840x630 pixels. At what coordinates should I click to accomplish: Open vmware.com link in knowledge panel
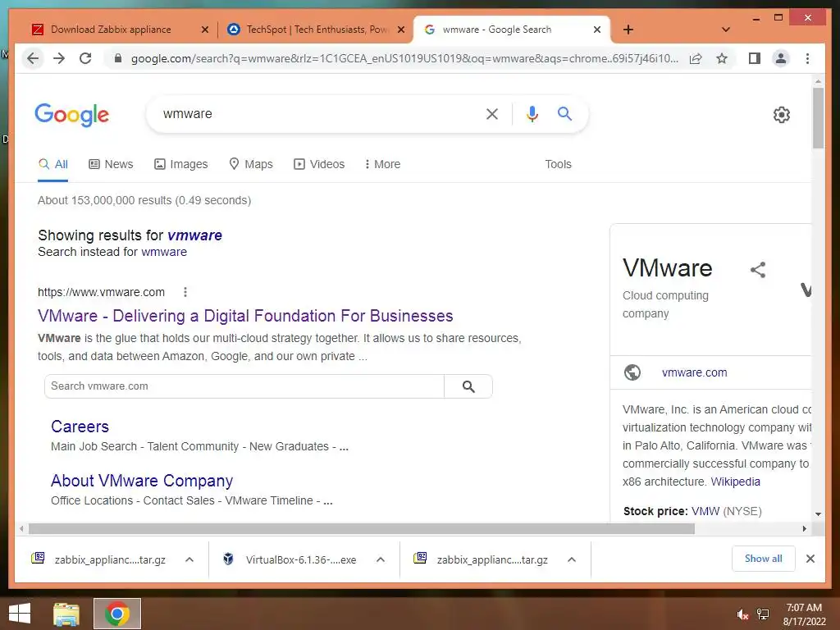694,372
